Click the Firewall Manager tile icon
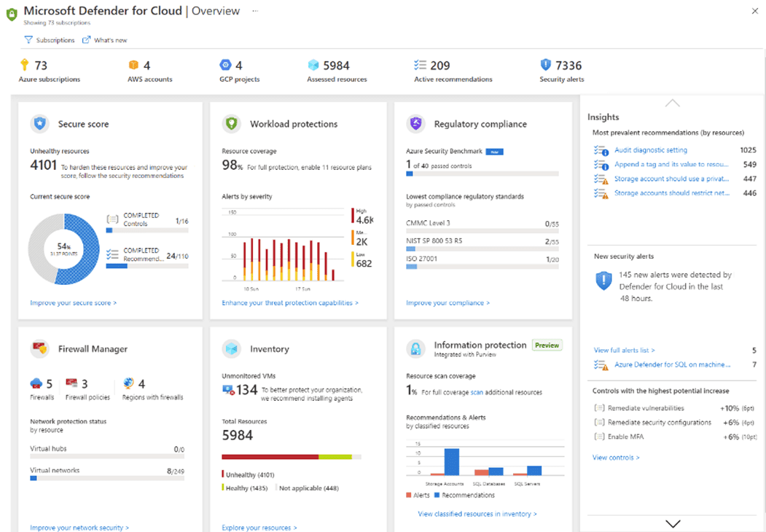 (39, 349)
